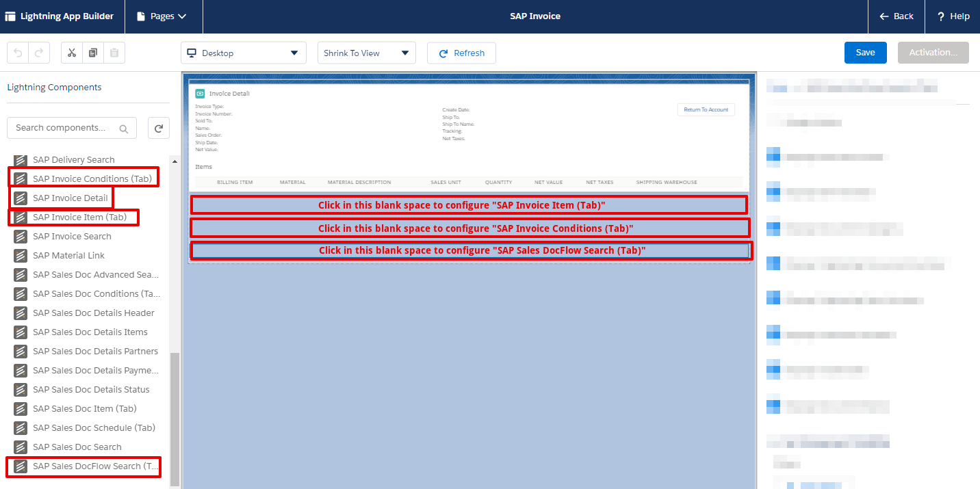980x489 pixels.
Task: Click the SAP Delivery Search component icon
Action: 21,160
